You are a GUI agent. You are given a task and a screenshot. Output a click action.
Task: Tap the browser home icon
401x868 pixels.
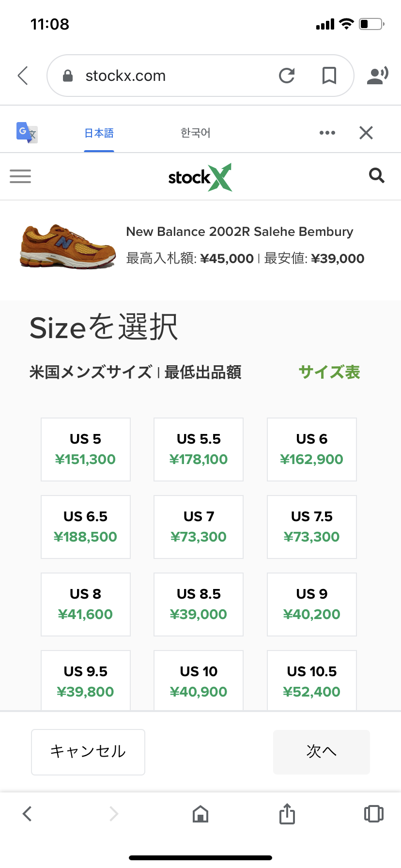pyautogui.click(x=200, y=814)
